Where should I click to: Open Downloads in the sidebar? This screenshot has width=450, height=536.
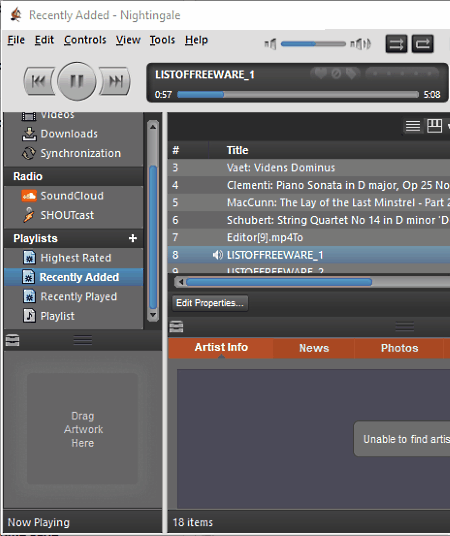pyautogui.click(x=74, y=134)
